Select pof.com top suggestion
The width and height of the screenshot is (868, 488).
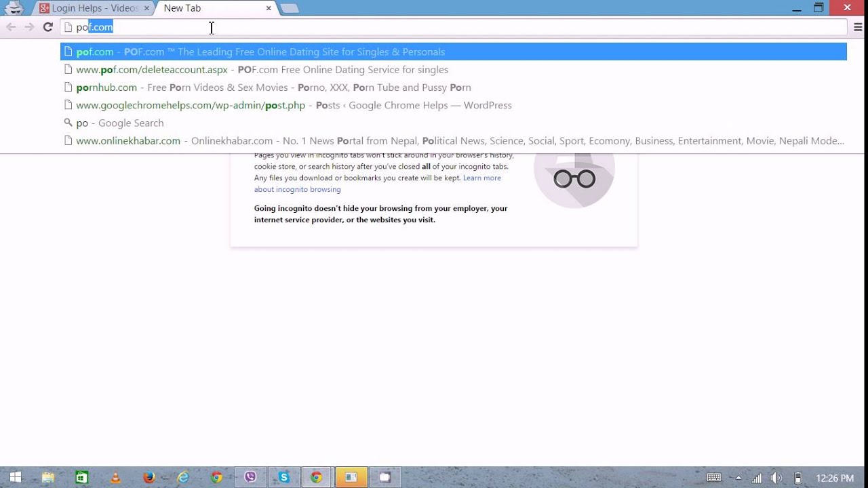(x=454, y=52)
